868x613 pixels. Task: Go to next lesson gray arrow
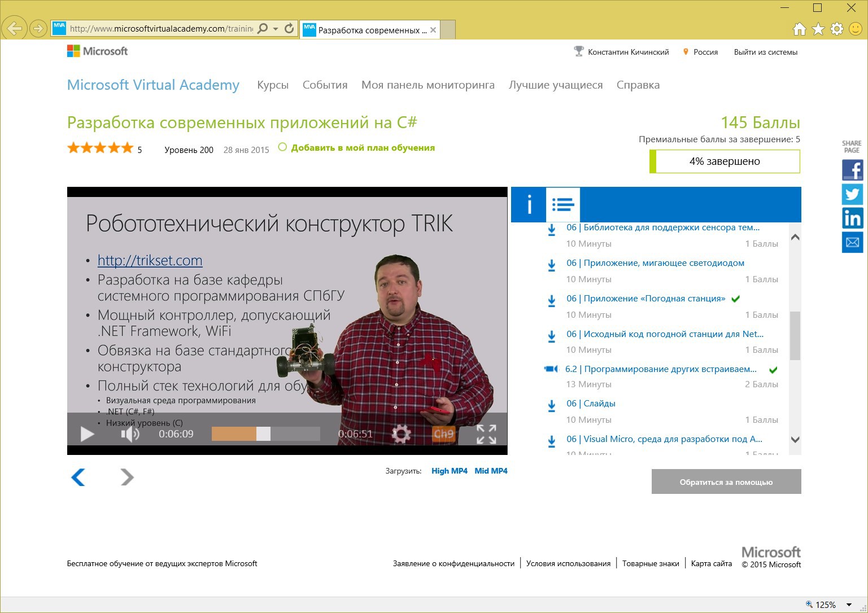pos(127,478)
